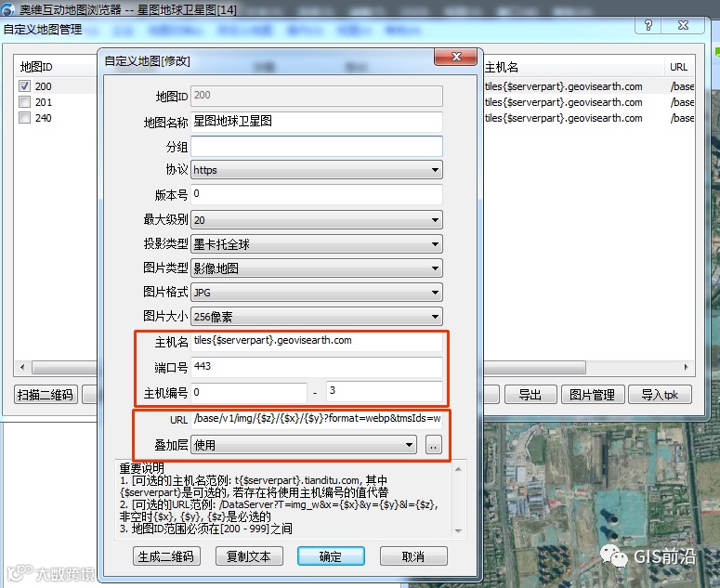
Task: Click the URL column header
Action: point(679,68)
